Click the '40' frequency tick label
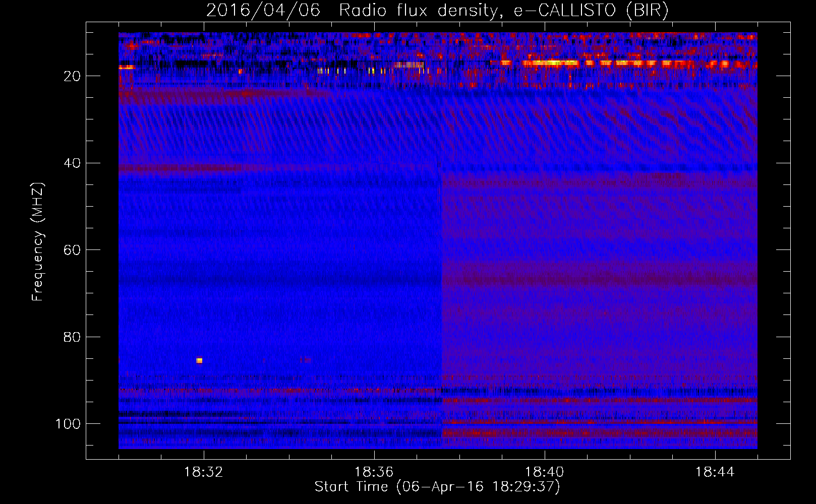Screen dimensions: 816x504 point(72,163)
